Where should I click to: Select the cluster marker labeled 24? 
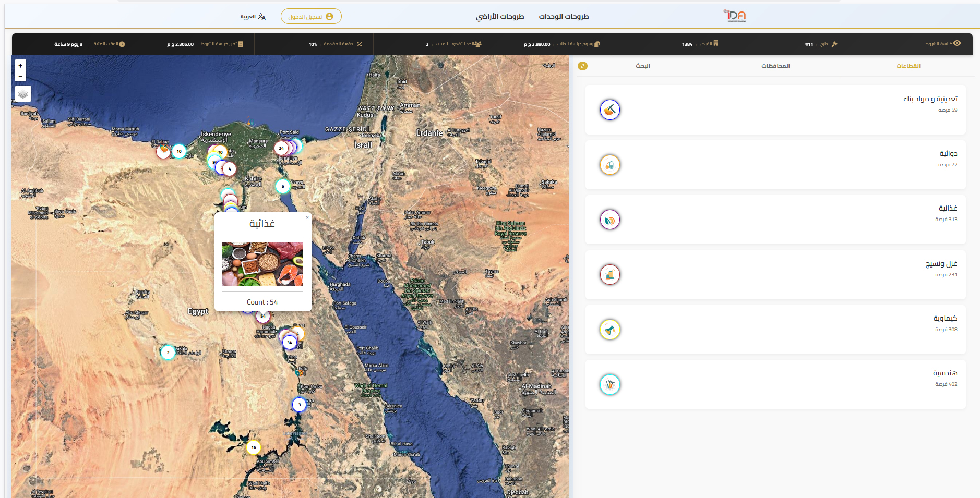(x=281, y=148)
